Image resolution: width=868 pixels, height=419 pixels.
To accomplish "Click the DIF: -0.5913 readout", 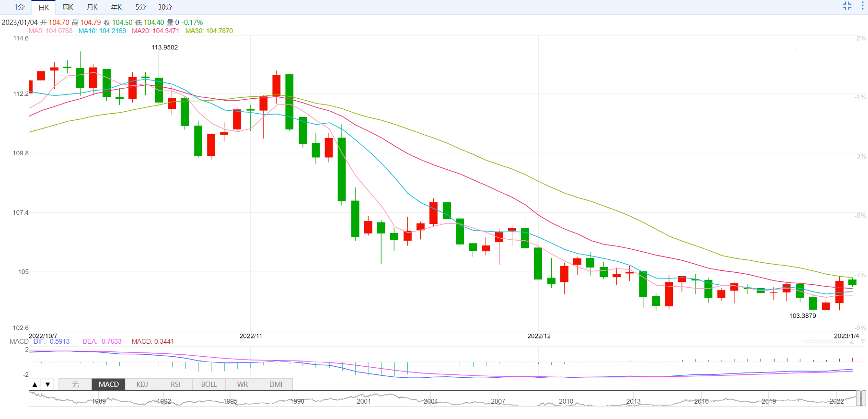I will tap(51, 341).
